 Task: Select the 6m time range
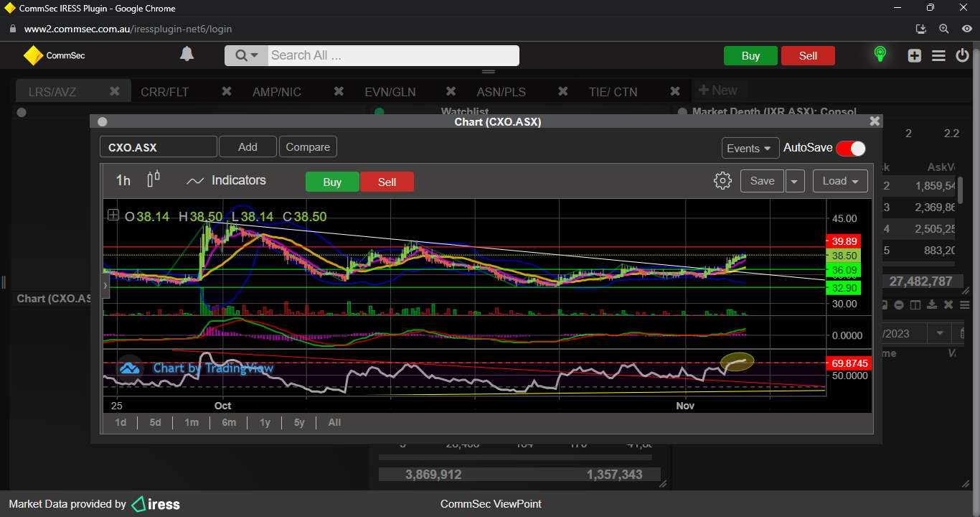pyautogui.click(x=229, y=422)
